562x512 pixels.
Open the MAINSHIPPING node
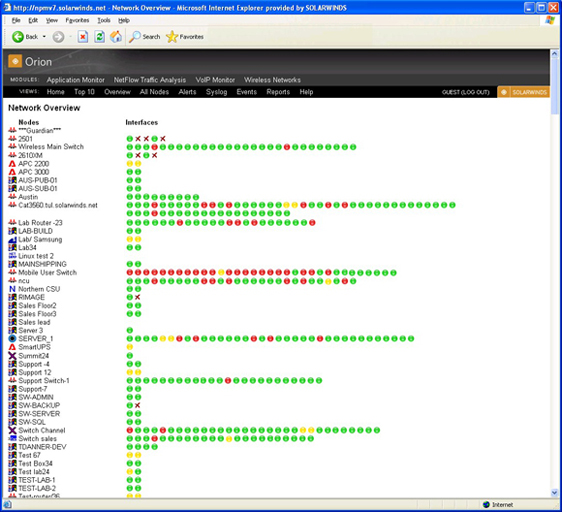coord(42,264)
